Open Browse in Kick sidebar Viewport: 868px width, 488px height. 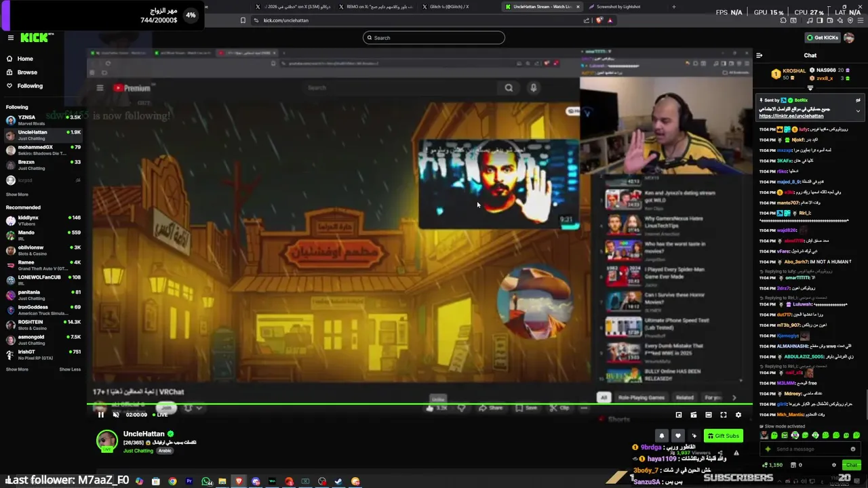27,73
